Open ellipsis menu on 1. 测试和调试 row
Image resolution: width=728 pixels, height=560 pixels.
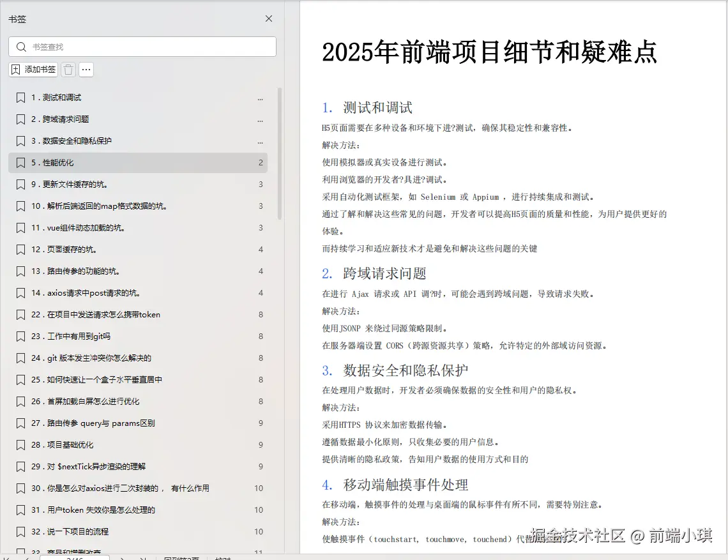point(261,99)
